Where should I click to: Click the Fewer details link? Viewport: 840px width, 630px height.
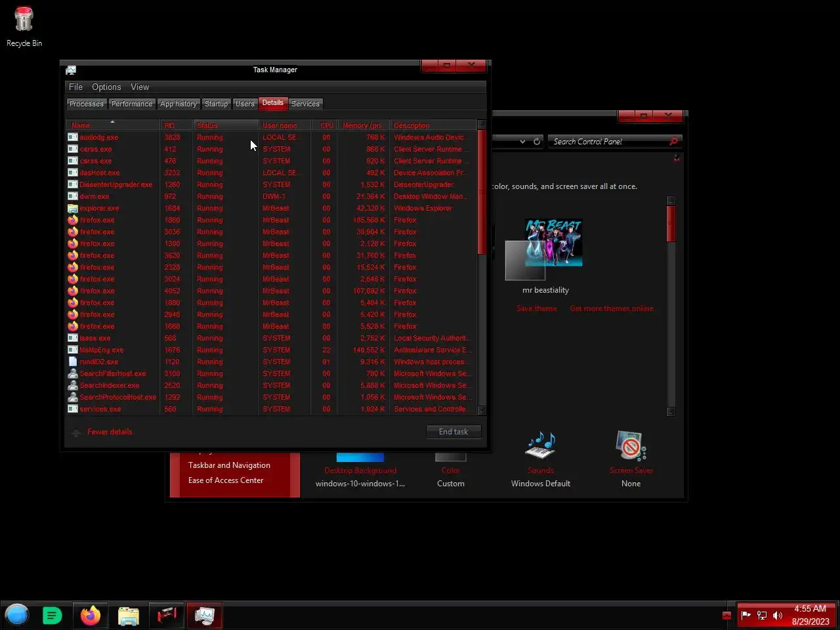(x=110, y=432)
